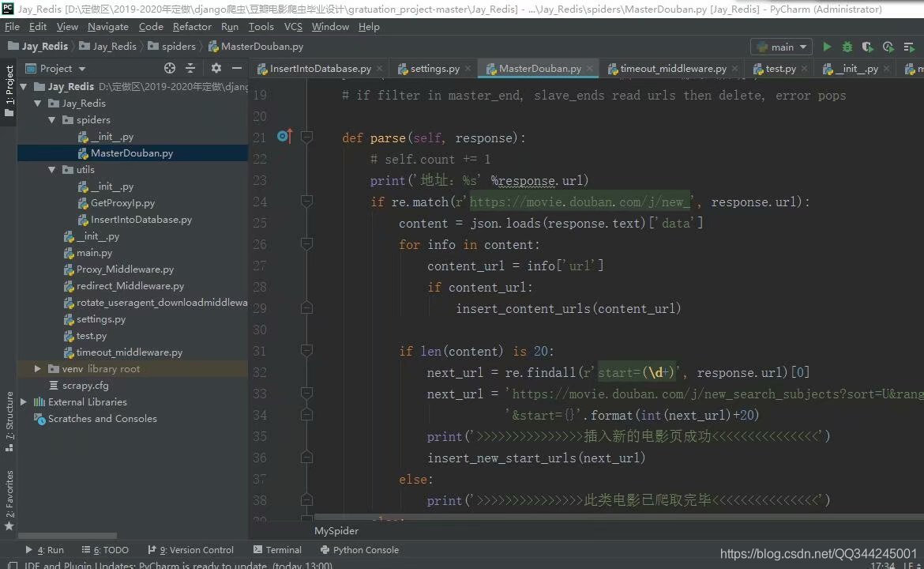Viewport: 924px width, 569px height.
Task: Open the Run tool window from status bar
Action: point(49,550)
